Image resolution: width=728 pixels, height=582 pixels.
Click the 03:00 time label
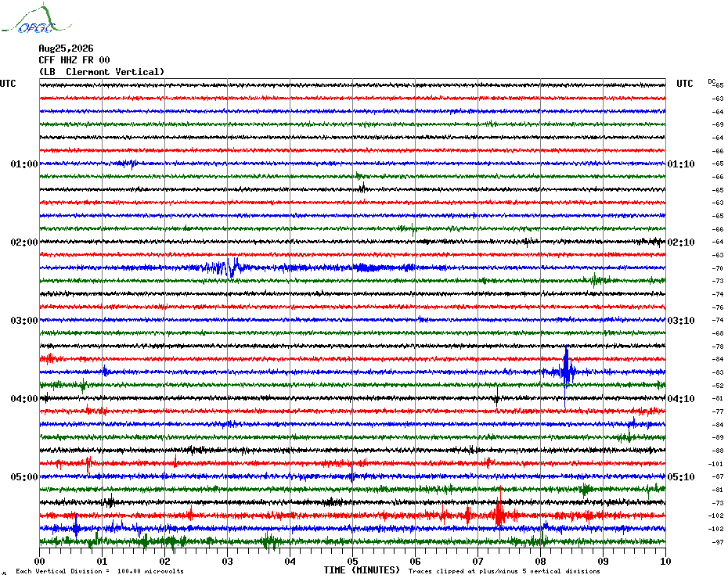tap(24, 320)
